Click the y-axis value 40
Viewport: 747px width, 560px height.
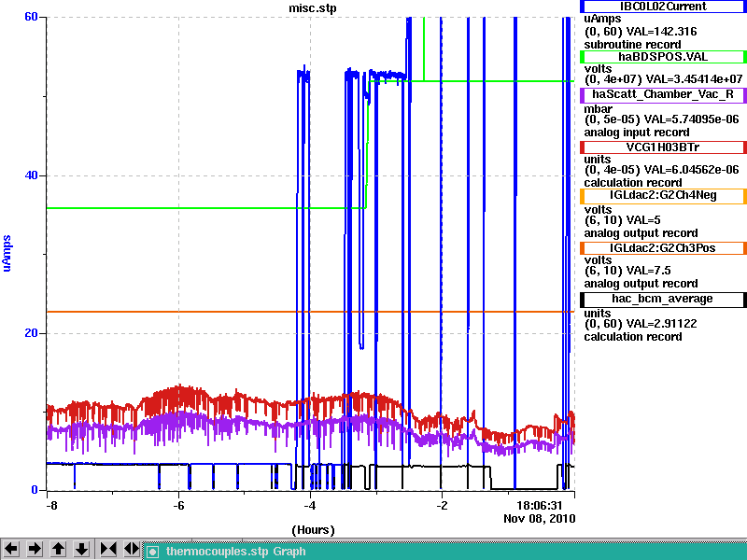tap(31, 175)
